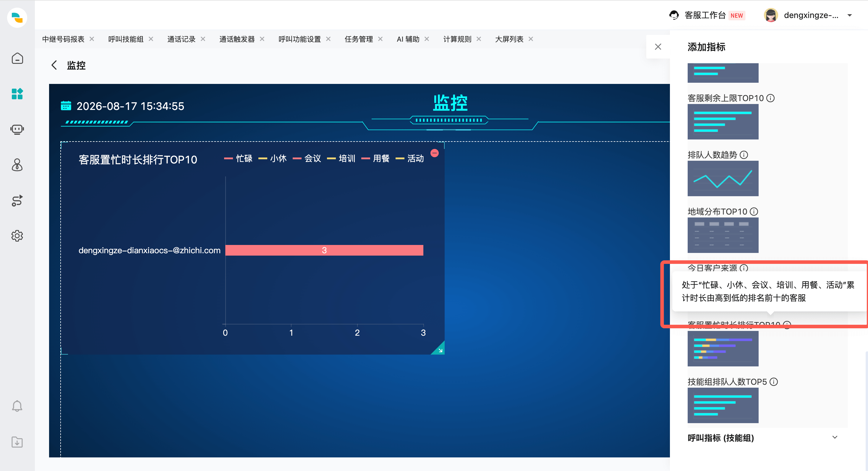Open the settings gear in sidebar

click(17, 236)
